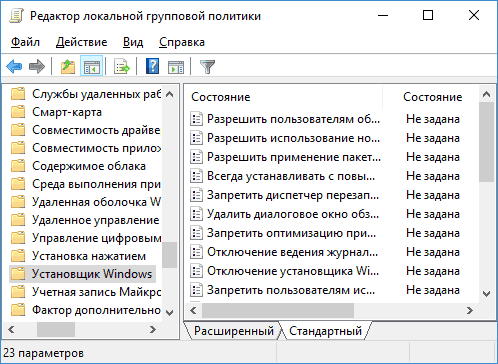Switch to the Стандартный tab

click(x=325, y=331)
